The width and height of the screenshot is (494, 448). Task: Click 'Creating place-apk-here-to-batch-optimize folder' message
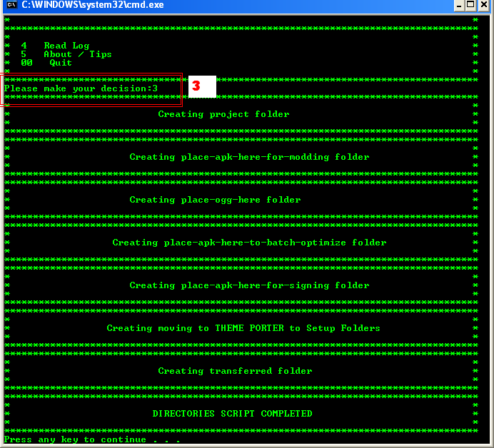click(249, 243)
